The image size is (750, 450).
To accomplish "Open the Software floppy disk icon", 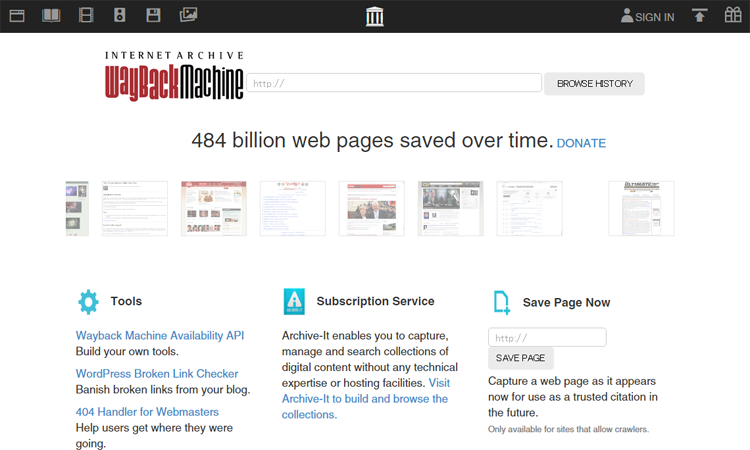I will [x=153, y=15].
